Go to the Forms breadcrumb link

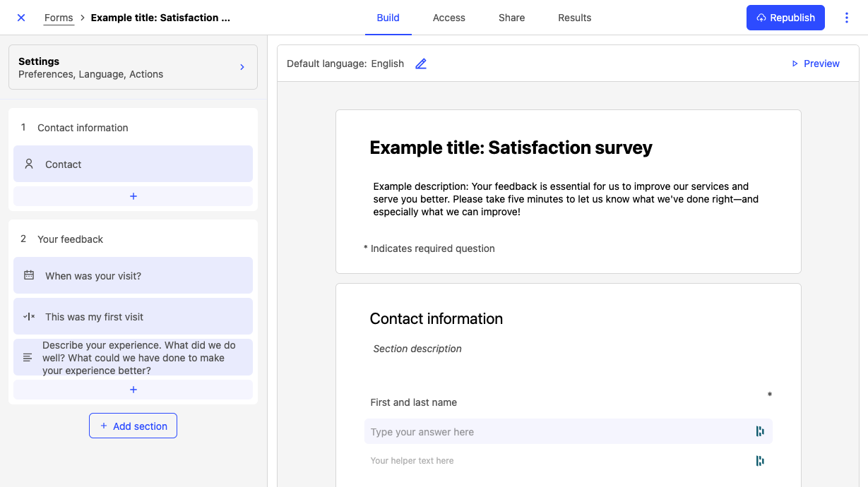[59, 18]
